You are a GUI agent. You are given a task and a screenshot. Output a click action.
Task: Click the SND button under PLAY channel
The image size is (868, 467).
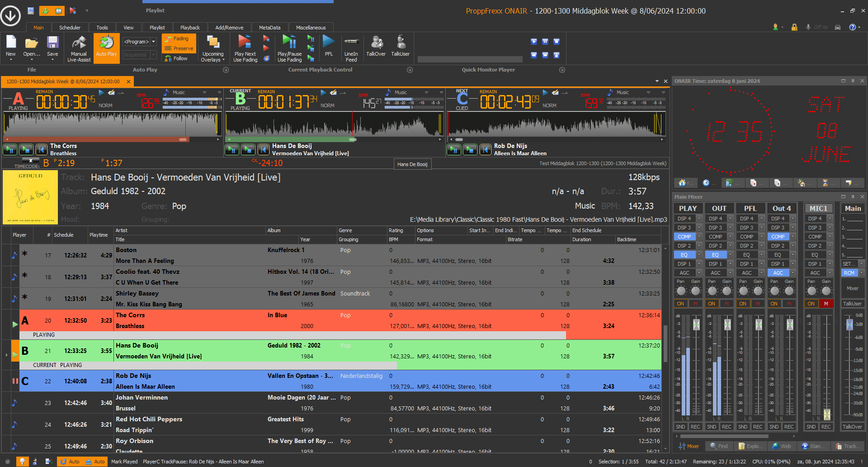(x=680, y=427)
